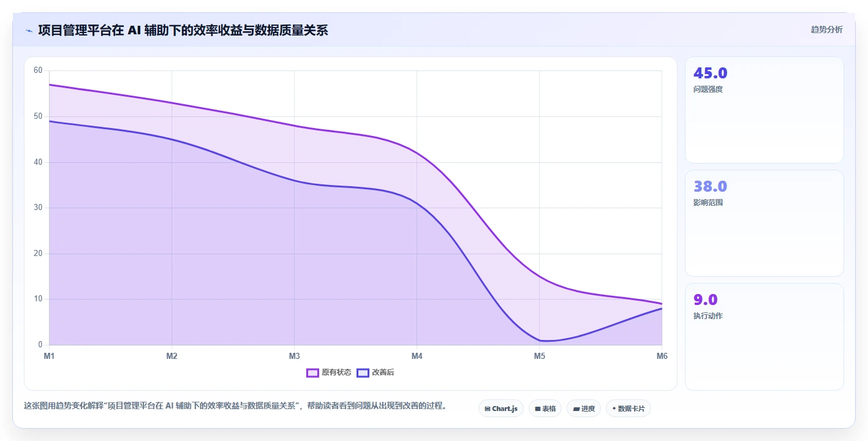The image size is (868, 441).
Task: Click the M1 x-axis label
Action: tap(49, 356)
